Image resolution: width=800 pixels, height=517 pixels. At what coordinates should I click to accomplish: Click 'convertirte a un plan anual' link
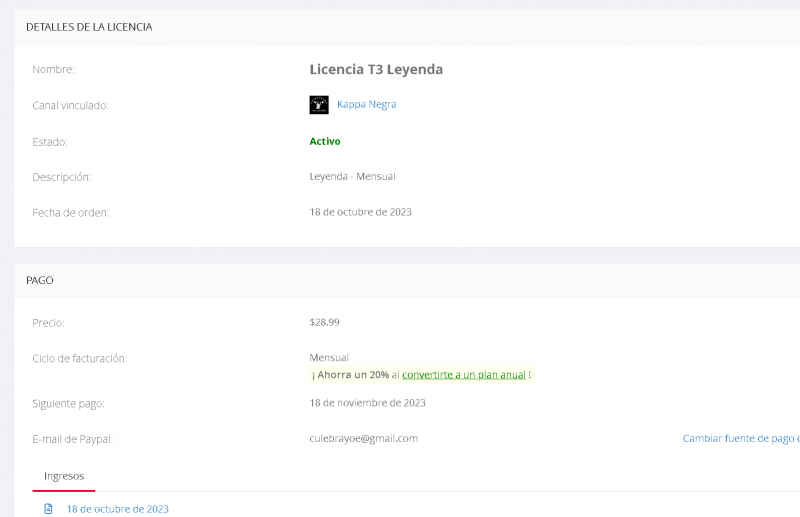(463, 375)
